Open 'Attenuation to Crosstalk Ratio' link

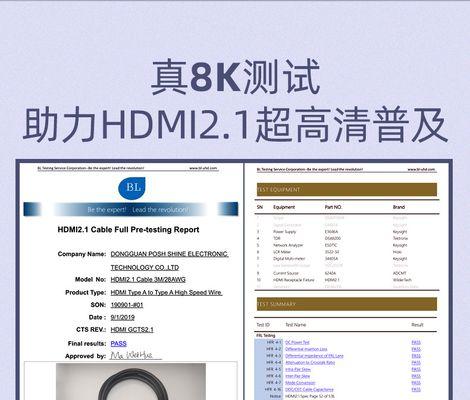[x=310, y=362]
